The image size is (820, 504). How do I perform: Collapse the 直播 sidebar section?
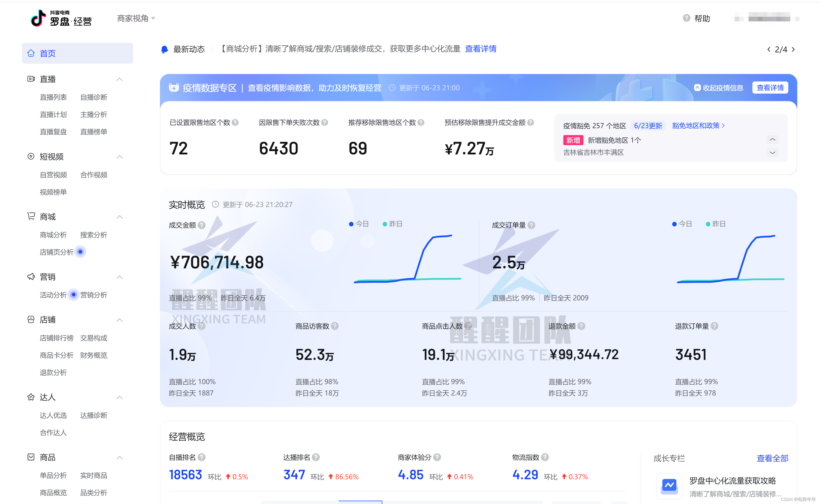pyautogui.click(x=119, y=79)
